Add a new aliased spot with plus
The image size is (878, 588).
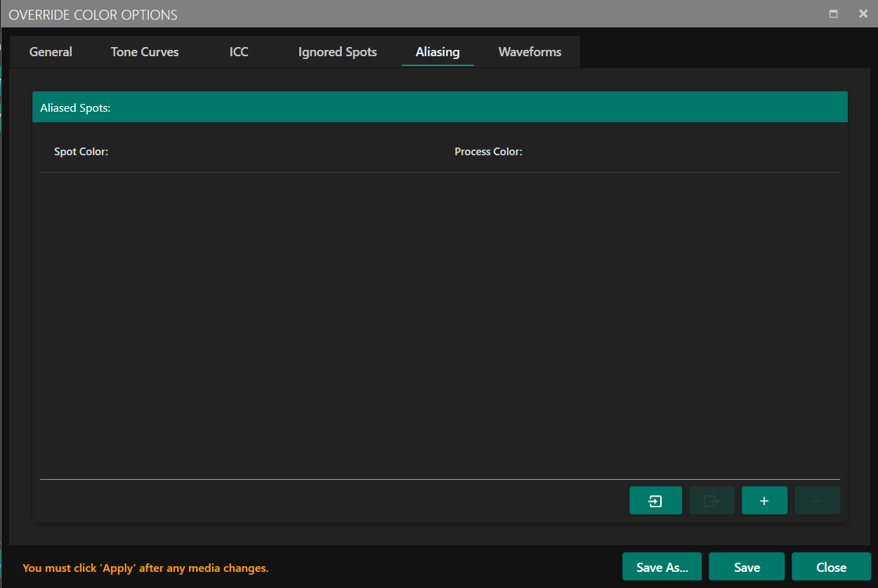tap(764, 501)
